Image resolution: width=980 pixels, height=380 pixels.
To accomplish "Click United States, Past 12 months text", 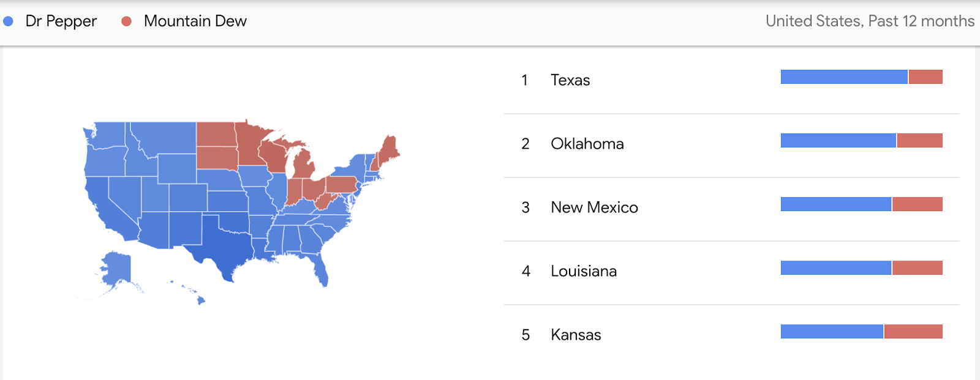I will point(870,21).
